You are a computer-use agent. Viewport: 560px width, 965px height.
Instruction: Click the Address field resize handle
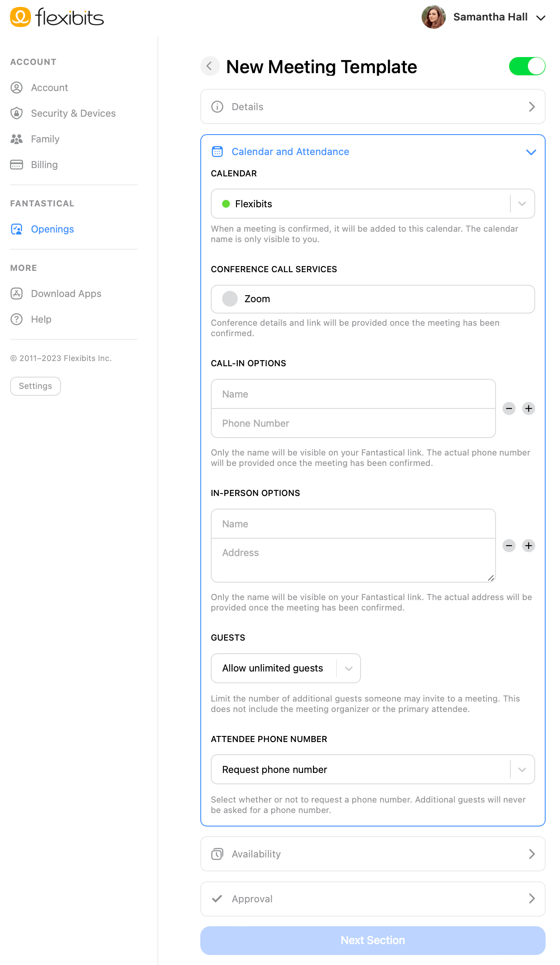tap(491, 578)
